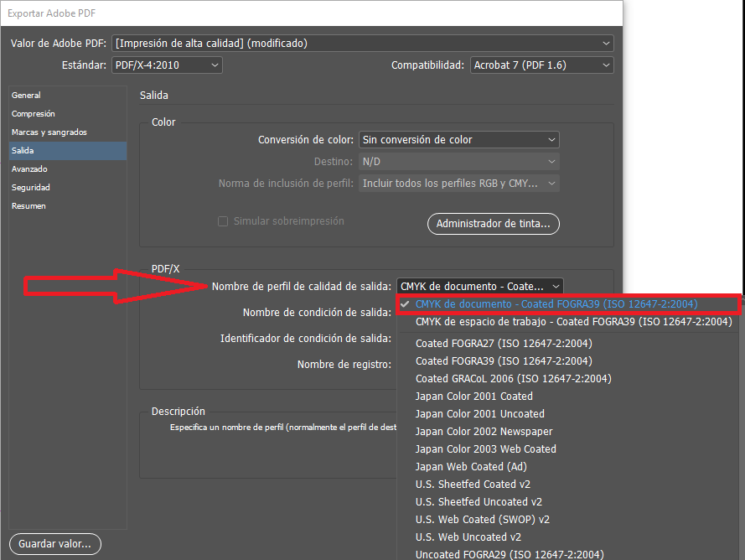Choose CMYK de espacio de trabajo option
Viewport: 745px width, 560px height.
(x=568, y=322)
